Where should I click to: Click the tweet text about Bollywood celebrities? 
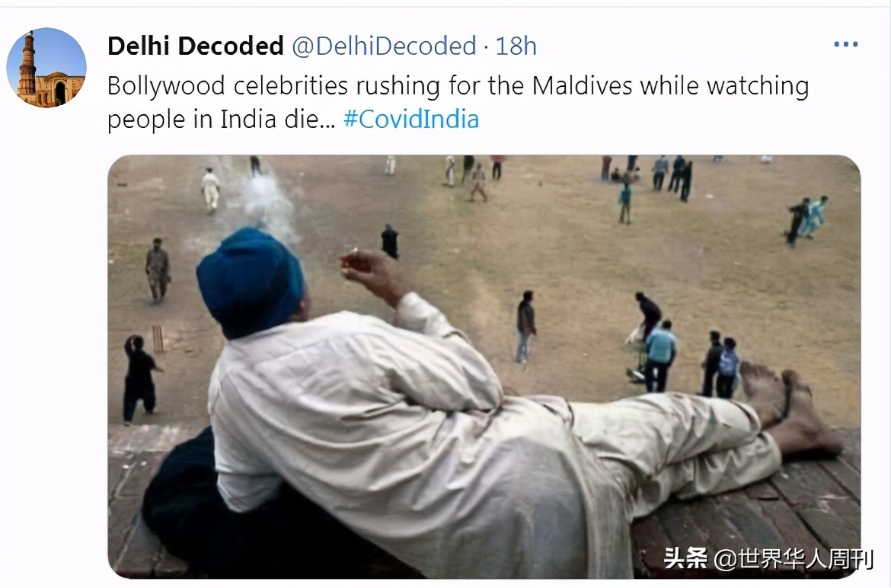458,102
